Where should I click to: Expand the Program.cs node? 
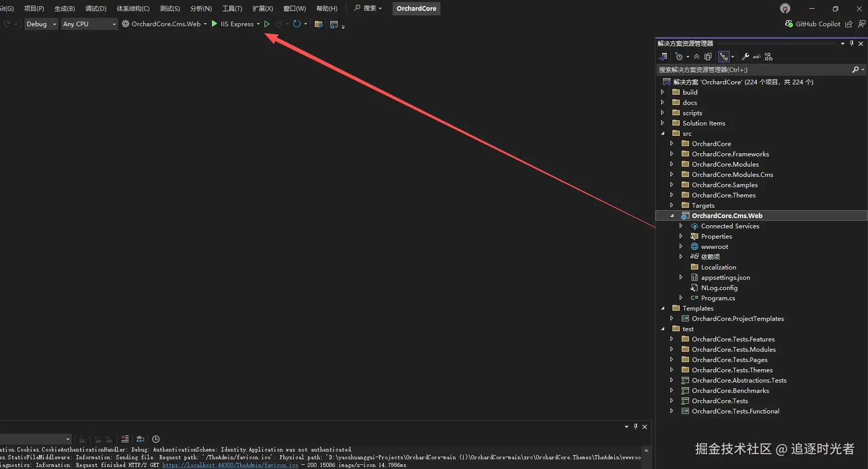(681, 298)
